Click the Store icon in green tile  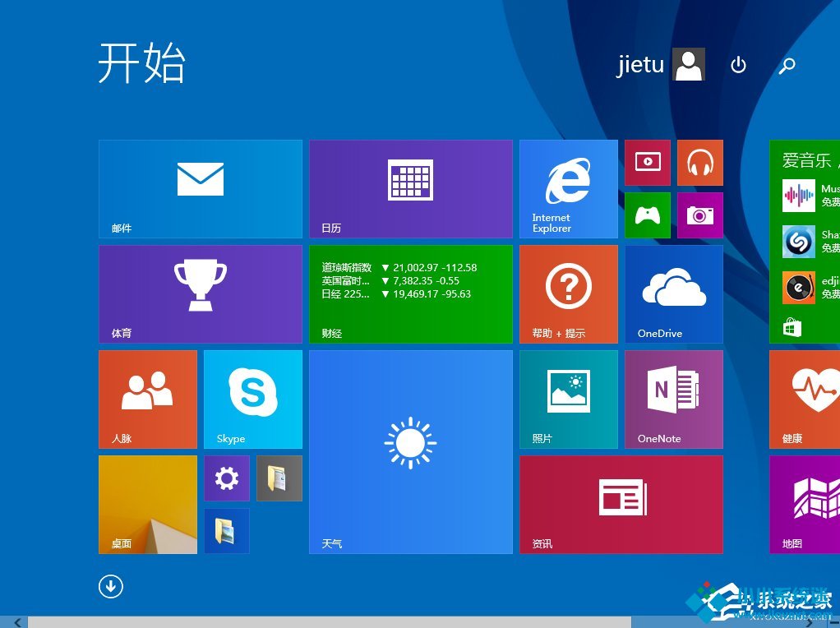click(x=792, y=327)
